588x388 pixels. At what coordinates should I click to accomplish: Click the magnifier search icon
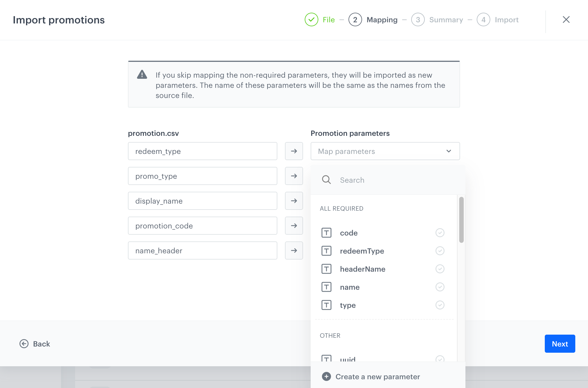tap(326, 180)
